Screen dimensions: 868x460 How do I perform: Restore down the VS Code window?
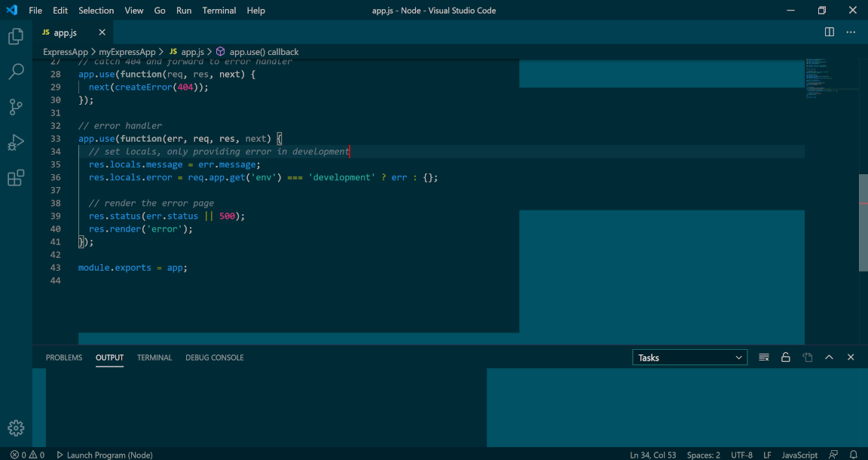click(x=822, y=10)
